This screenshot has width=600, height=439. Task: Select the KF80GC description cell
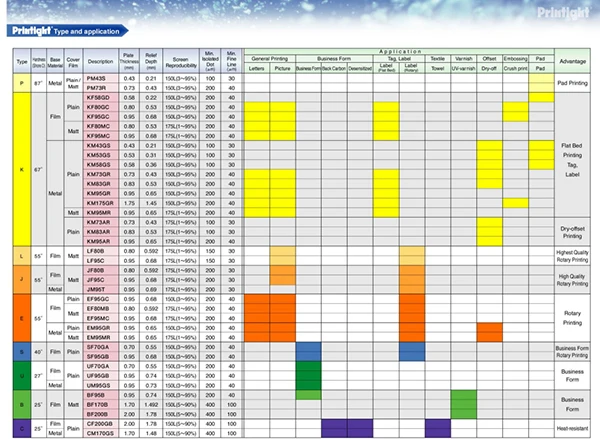[101, 107]
